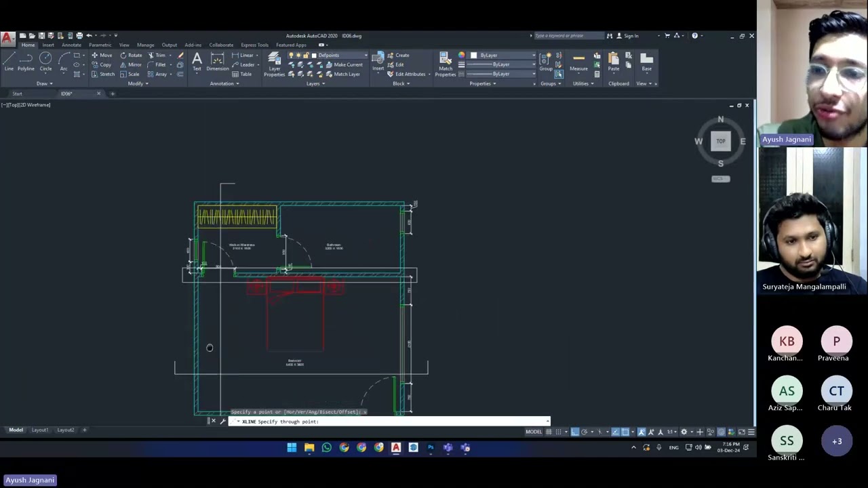Click the Plot printer icon
868x488 pixels.
79,35
